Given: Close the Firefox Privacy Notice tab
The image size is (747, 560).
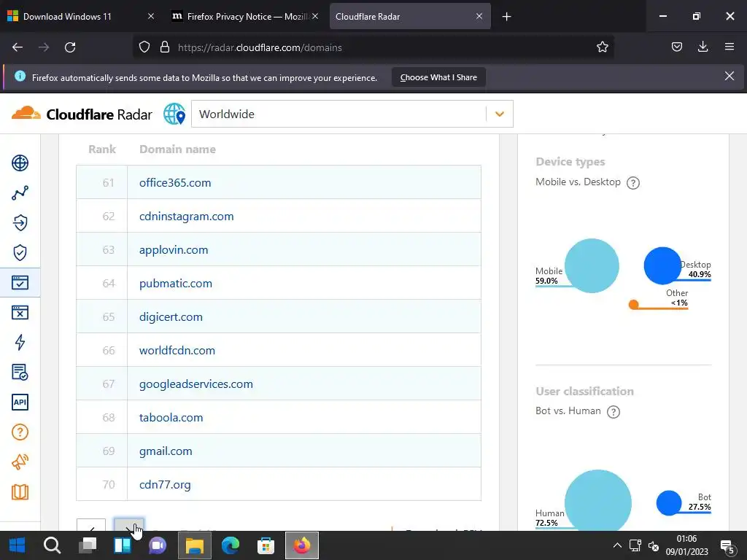Looking at the screenshot, I should coord(315,16).
